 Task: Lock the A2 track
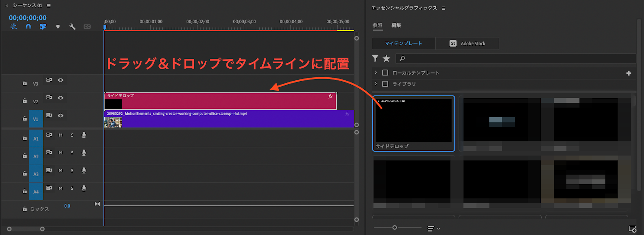coord(25,156)
